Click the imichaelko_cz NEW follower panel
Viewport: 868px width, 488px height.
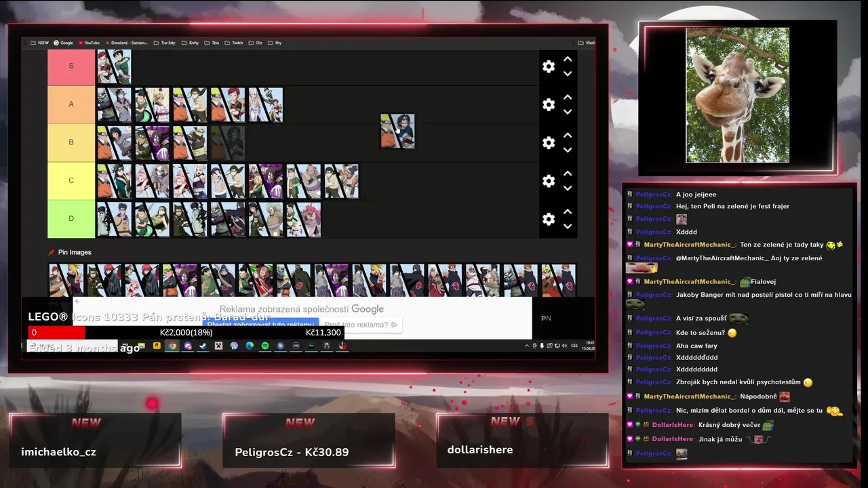96,440
